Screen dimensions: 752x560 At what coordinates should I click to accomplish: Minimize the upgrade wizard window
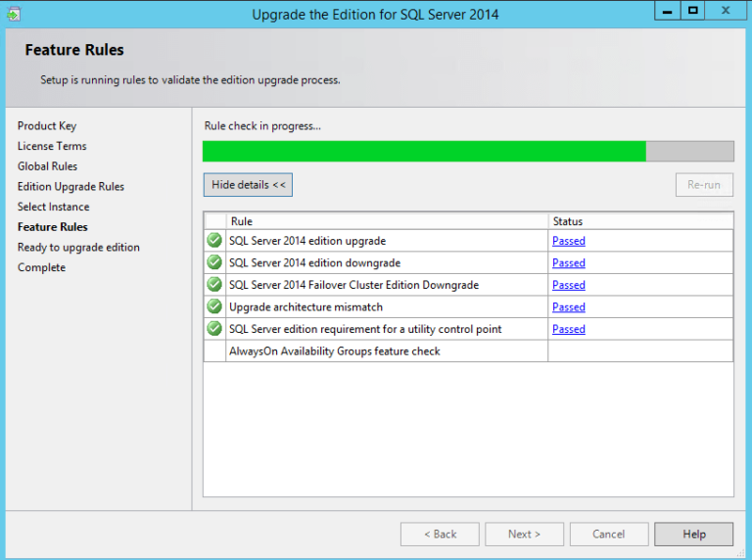[x=667, y=11]
